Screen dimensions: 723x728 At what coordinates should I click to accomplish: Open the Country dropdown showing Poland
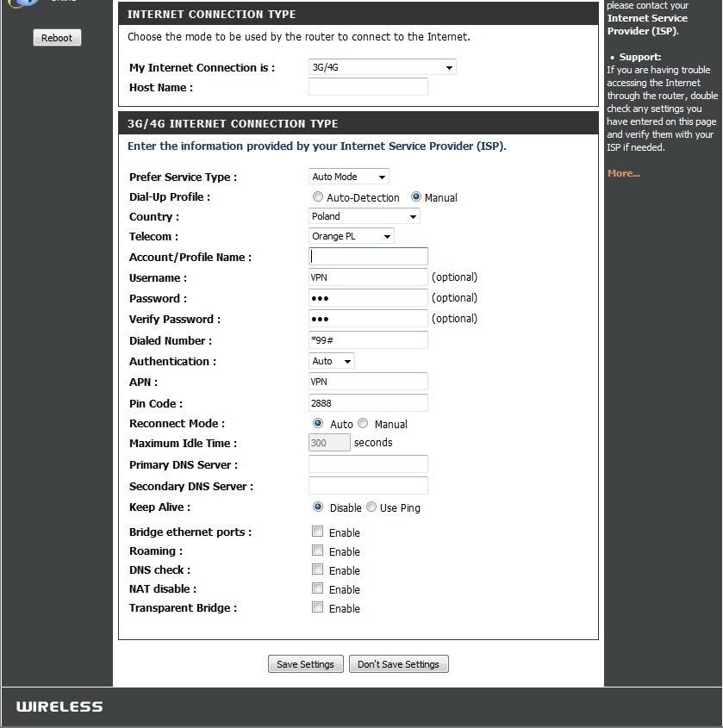pos(364,216)
